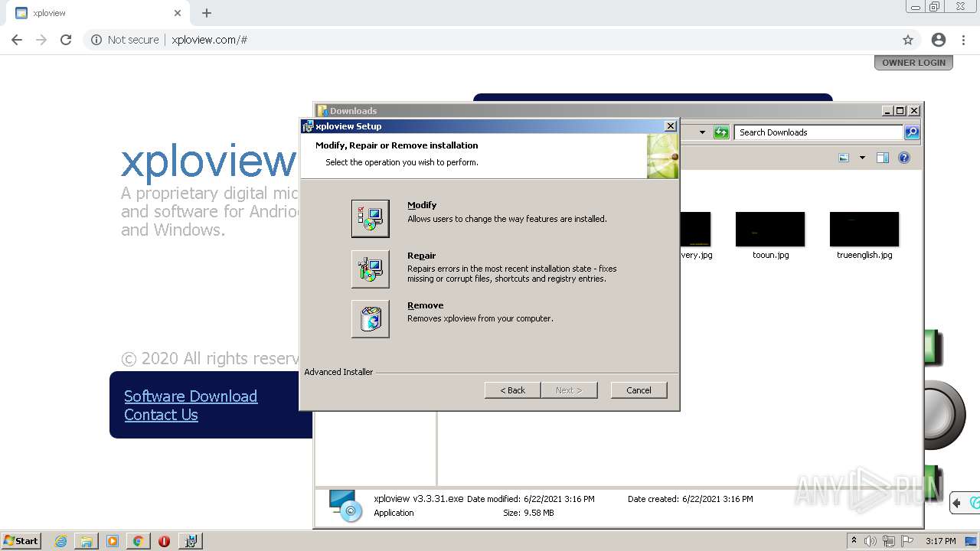980x551 pixels.
Task: Focus the Search Downloads field
Action: tap(818, 132)
